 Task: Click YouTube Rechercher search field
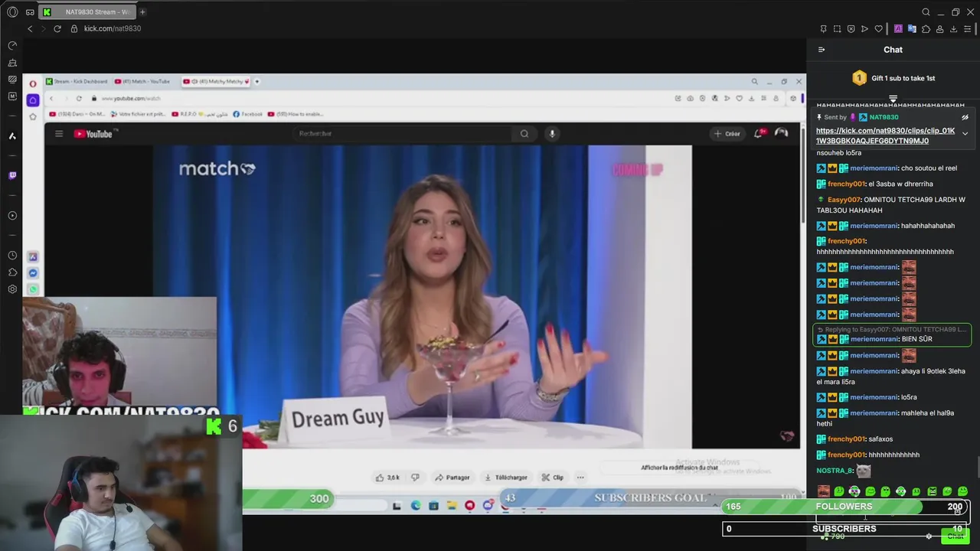pyautogui.click(x=403, y=133)
